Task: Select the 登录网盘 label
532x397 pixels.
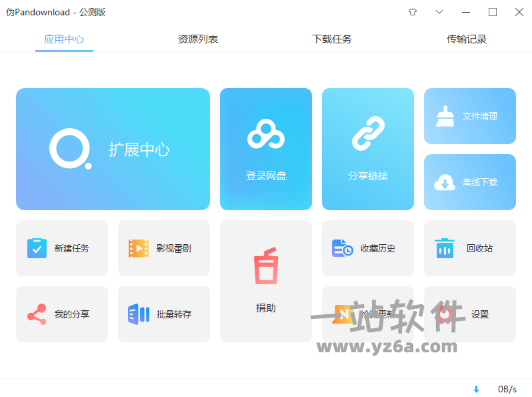Action: pyautogui.click(x=265, y=176)
